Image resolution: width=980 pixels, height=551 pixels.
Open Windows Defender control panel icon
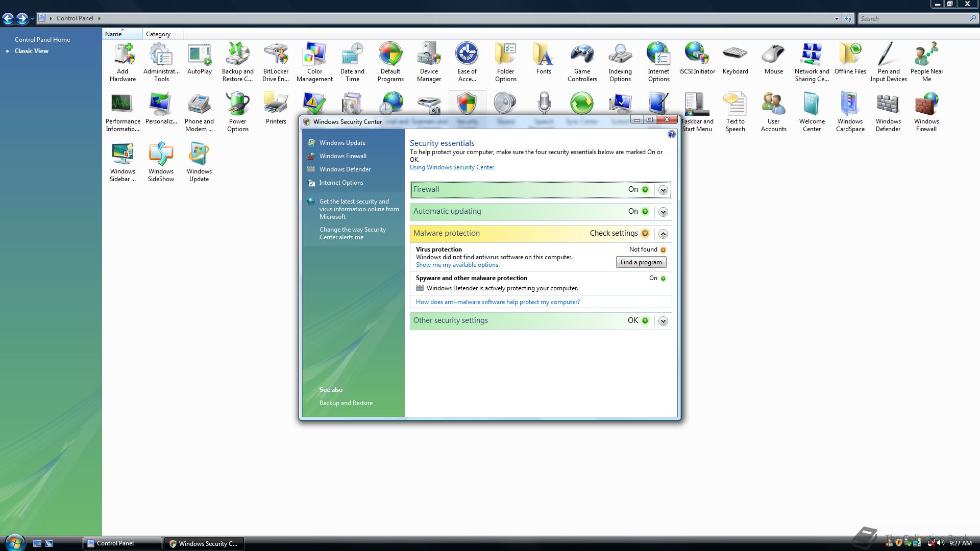tap(888, 112)
